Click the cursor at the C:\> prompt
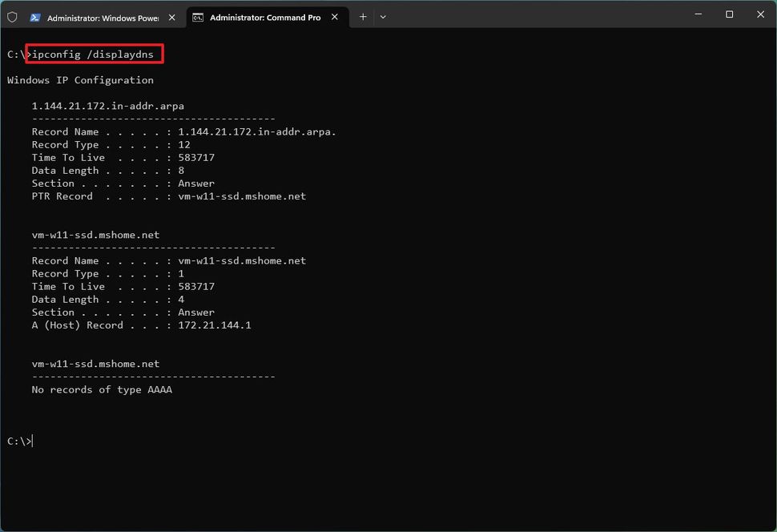 30,441
